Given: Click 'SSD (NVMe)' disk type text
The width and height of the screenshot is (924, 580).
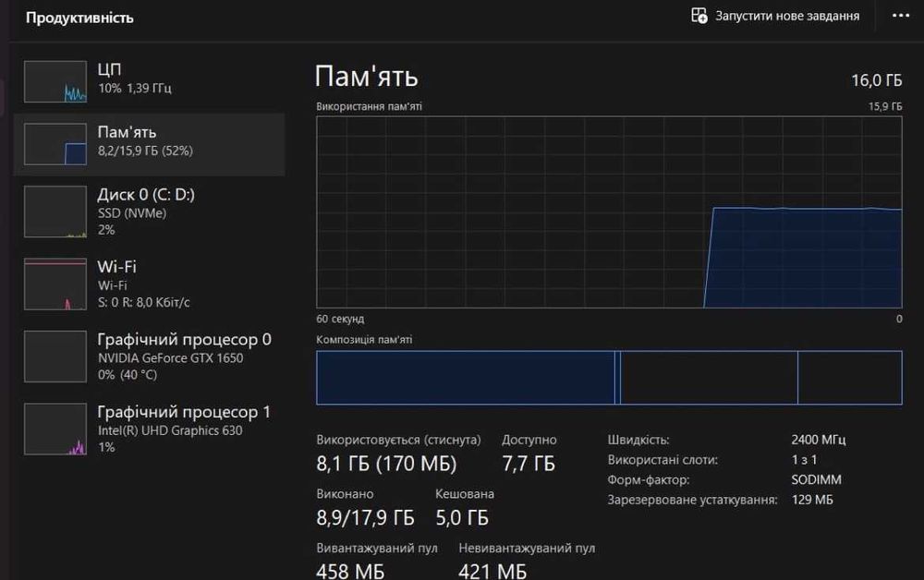Looking at the screenshot, I should point(132,213).
